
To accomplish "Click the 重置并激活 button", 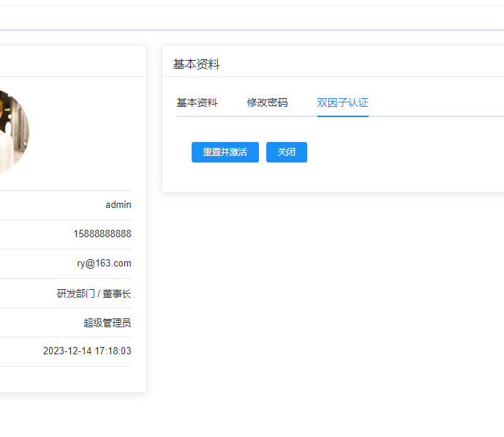I will pyautogui.click(x=225, y=152).
